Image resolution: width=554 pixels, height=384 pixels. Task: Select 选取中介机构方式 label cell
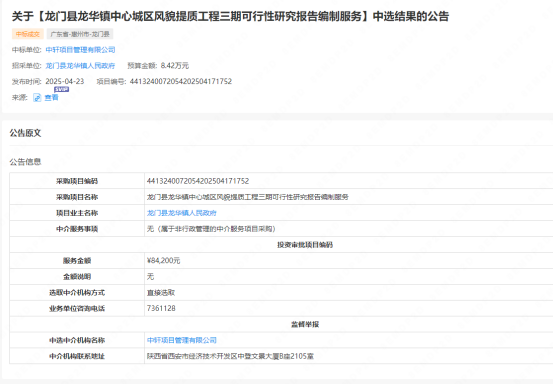click(x=77, y=293)
